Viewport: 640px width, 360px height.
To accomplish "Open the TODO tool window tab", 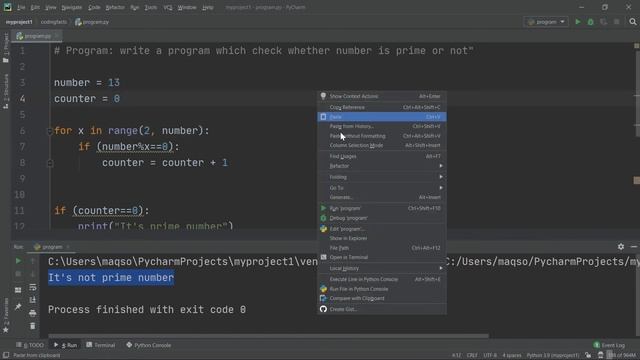I will tap(29, 345).
